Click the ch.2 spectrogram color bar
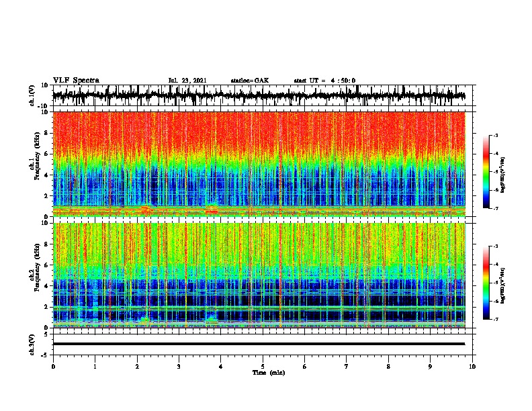 click(486, 283)
